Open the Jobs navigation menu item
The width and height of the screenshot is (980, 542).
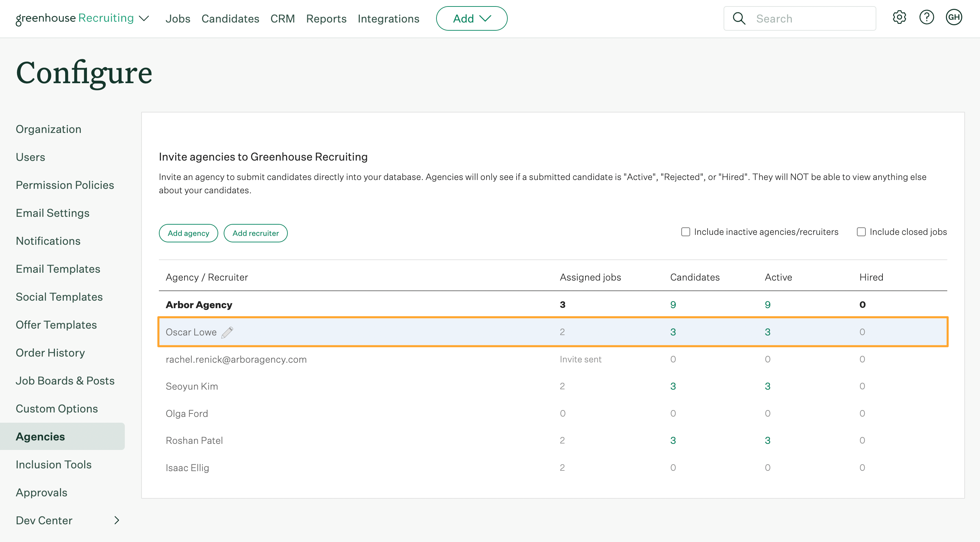coord(178,18)
